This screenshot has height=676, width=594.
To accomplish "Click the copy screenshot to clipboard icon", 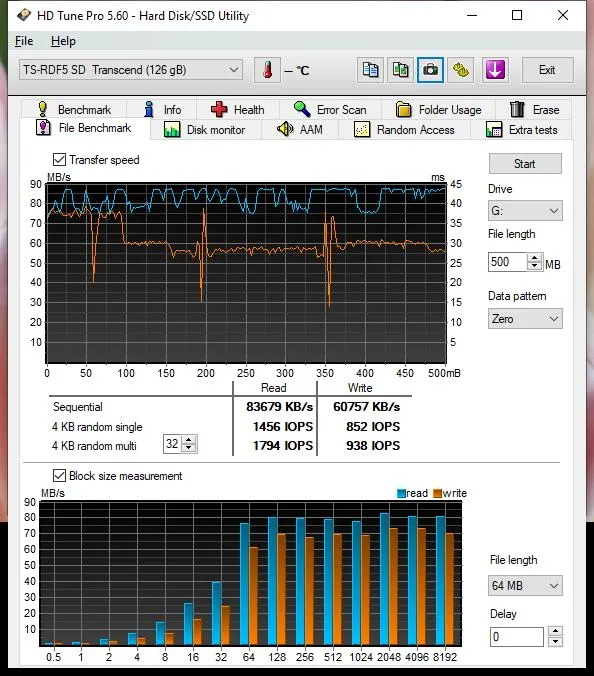I will point(400,70).
